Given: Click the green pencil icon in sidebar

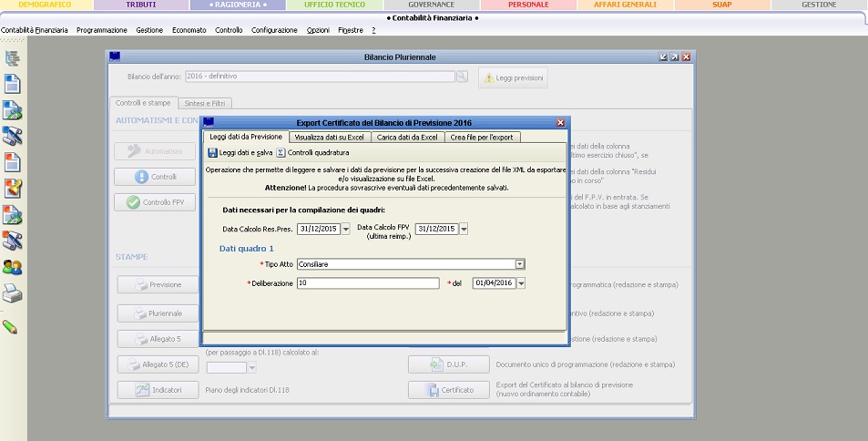Looking at the screenshot, I should [x=11, y=326].
